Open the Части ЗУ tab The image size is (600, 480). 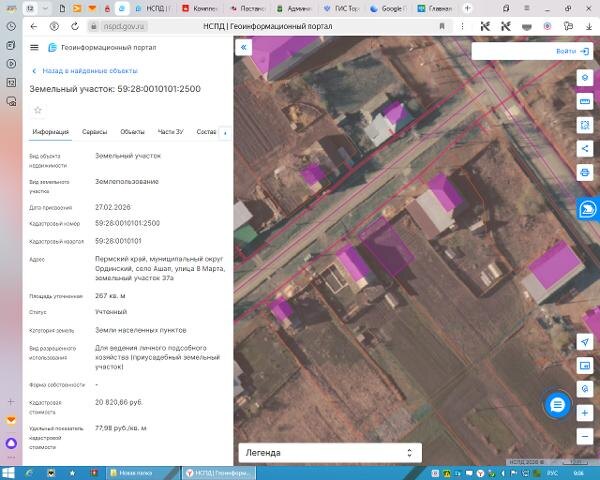(171, 132)
